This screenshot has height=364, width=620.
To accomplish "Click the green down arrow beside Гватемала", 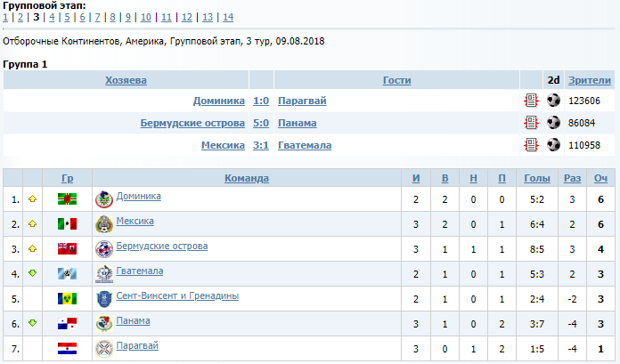I will (x=32, y=272).
